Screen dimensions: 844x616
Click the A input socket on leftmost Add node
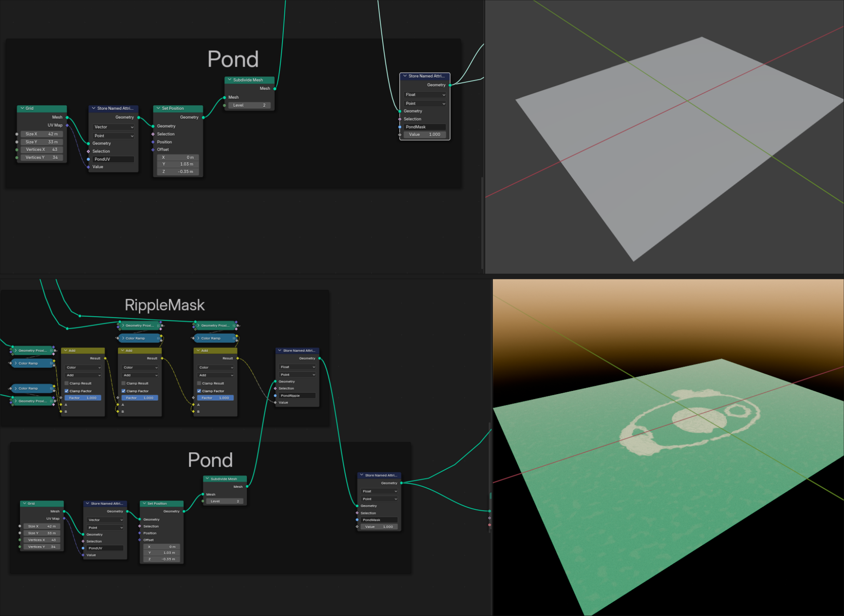(61, 405)
